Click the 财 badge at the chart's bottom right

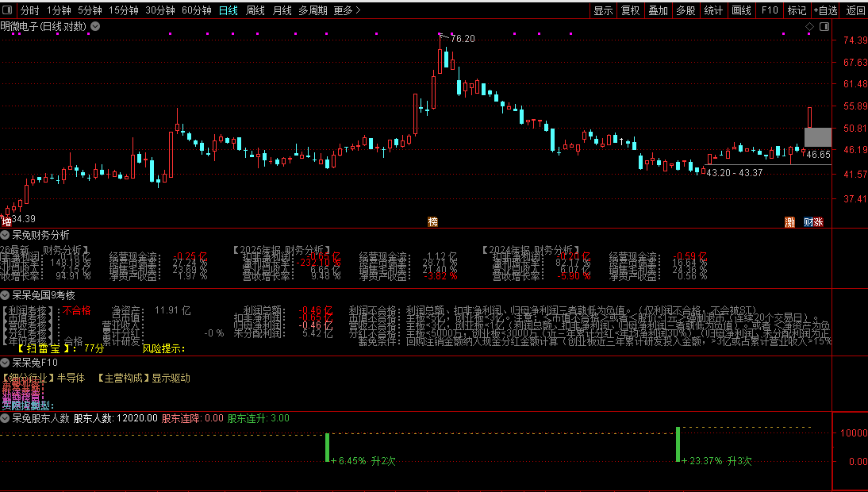pos(808,222)
